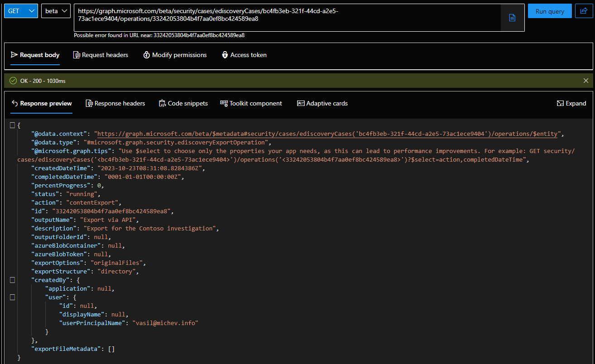Collapse the createdBy JSON node
595x364 pixels.
[x=13, y=280]
